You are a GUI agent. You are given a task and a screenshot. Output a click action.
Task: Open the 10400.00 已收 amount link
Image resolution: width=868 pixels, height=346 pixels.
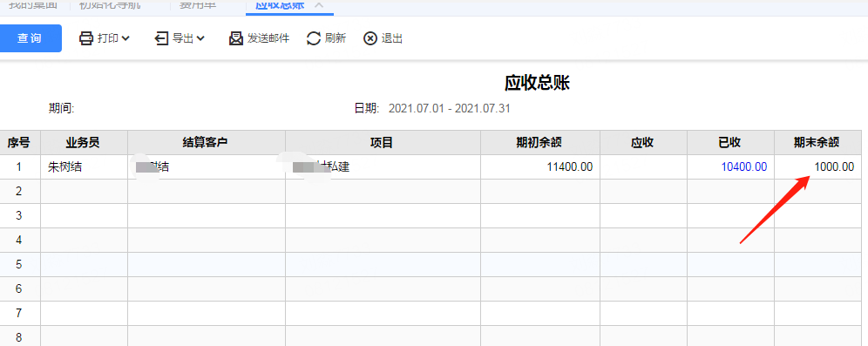(x=744, y=166)
